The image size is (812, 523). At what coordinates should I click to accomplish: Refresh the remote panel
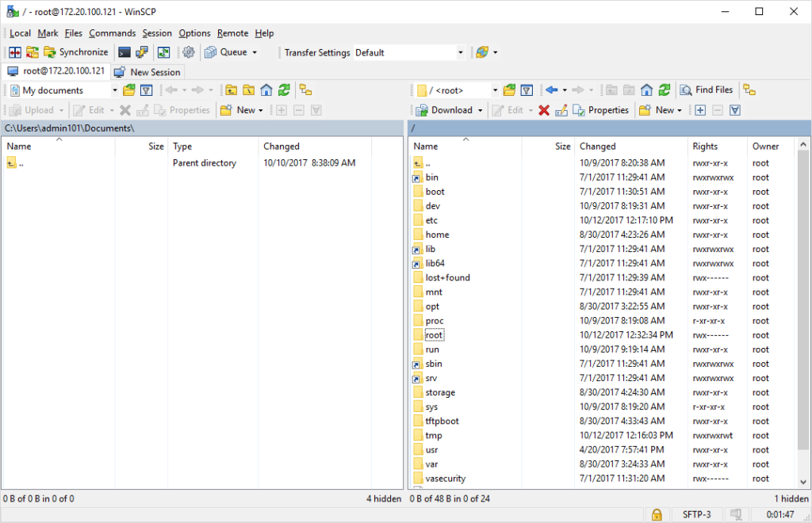[665, 90]
